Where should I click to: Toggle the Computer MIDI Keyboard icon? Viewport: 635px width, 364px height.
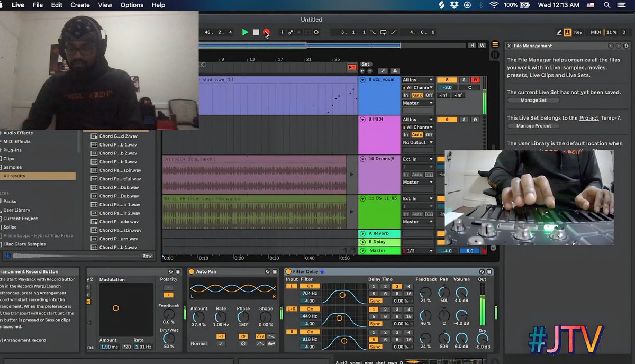568,32
